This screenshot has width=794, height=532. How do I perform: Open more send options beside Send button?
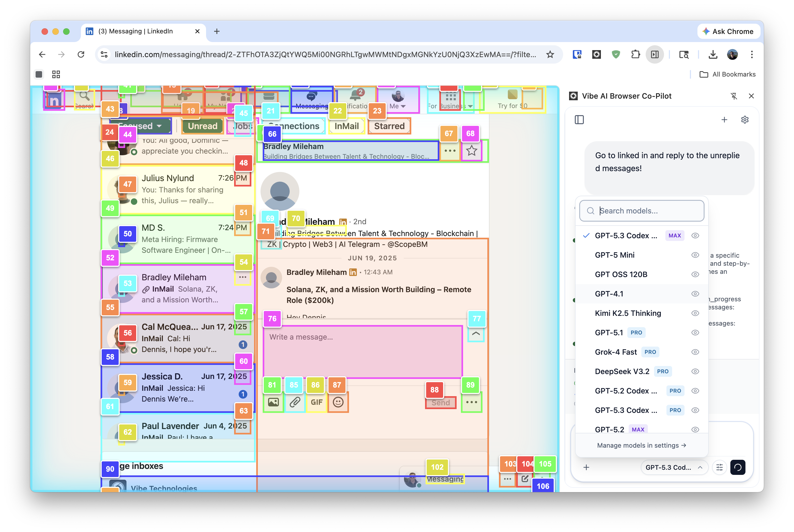tap(471, 402)
